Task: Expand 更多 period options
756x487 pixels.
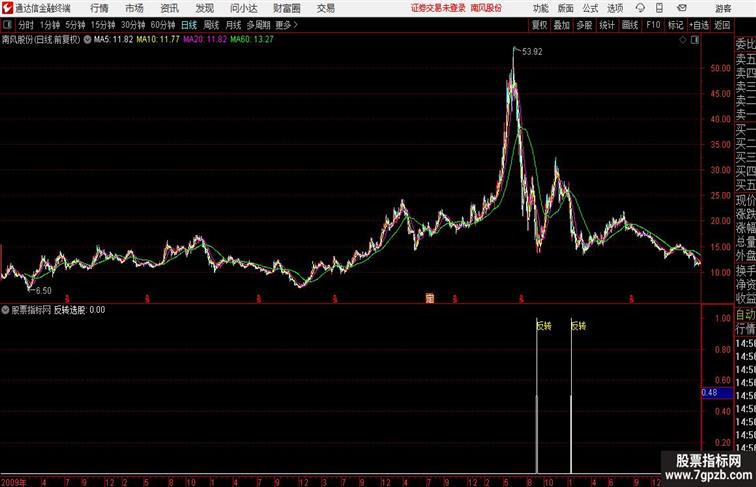Action: pos(286,25)
